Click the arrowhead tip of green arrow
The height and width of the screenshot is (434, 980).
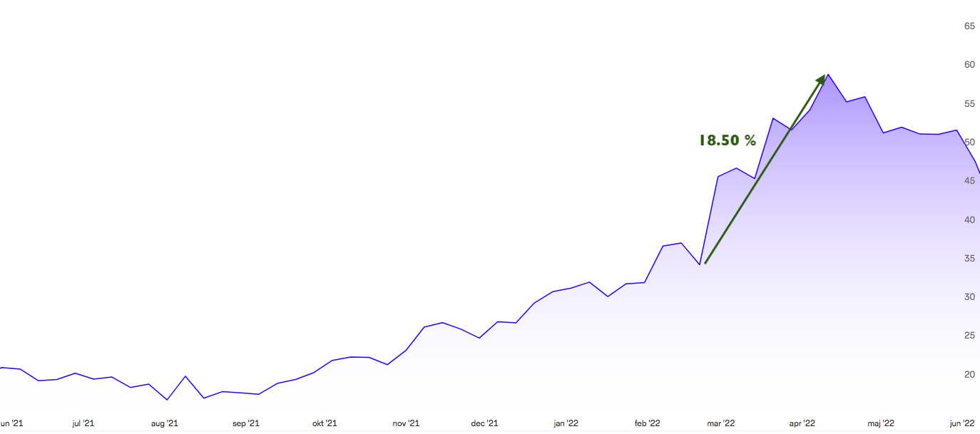(825, 76)
